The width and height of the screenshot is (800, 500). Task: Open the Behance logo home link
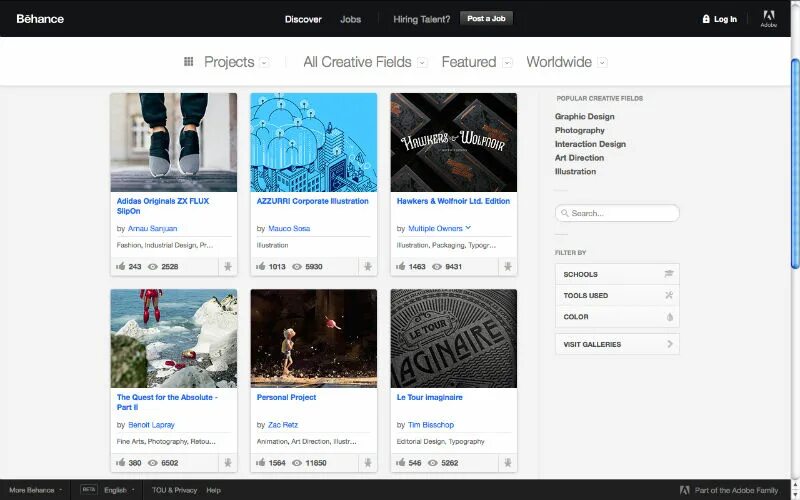40,19
